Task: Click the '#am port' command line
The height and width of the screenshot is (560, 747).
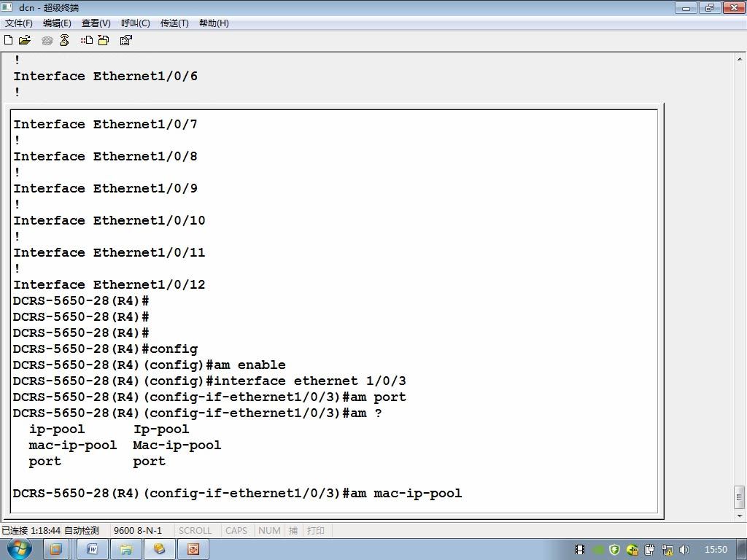Action: (209, 397)
